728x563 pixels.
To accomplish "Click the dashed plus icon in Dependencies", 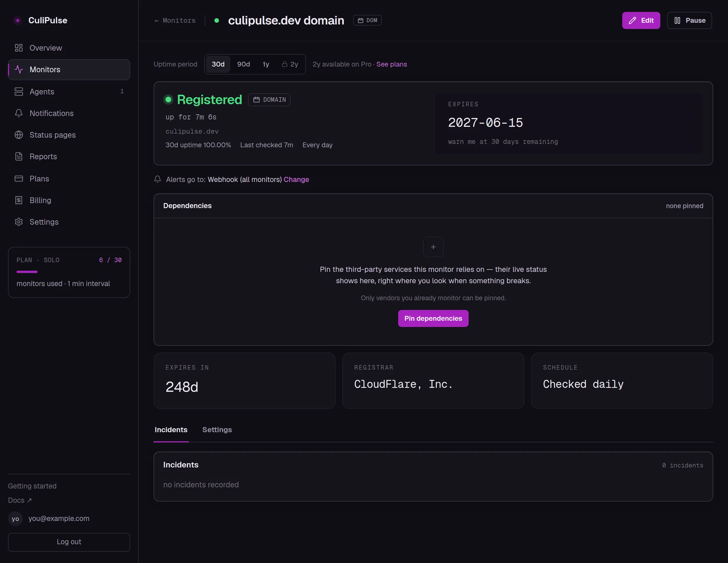I will tap(433, 246).
